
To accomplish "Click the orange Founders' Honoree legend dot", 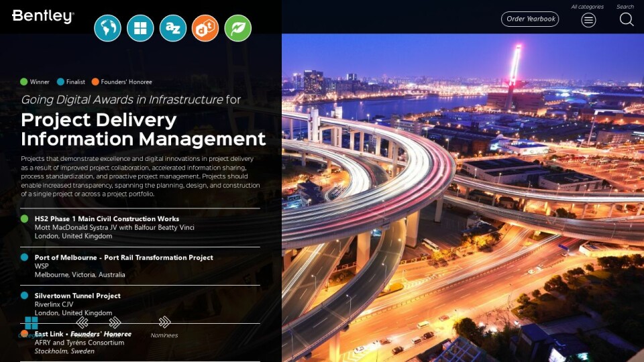I will coord(95,82).
